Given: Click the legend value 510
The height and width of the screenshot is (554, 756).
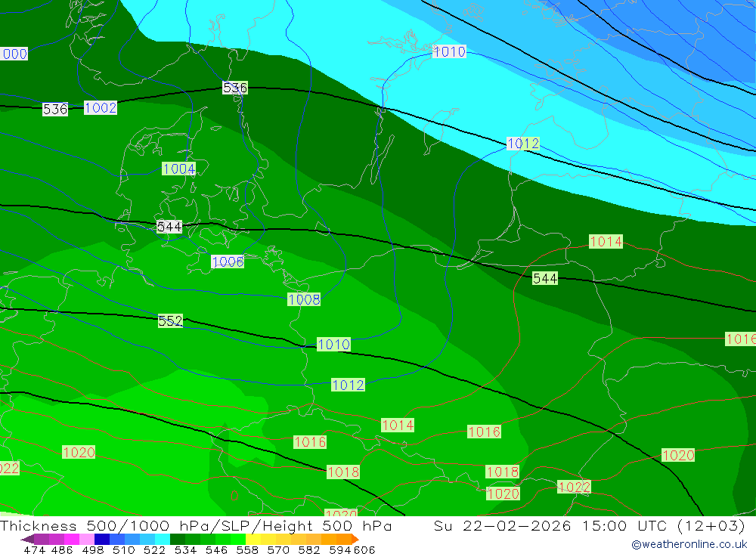Looking at the screenshot, I should [x=123, y=549].
